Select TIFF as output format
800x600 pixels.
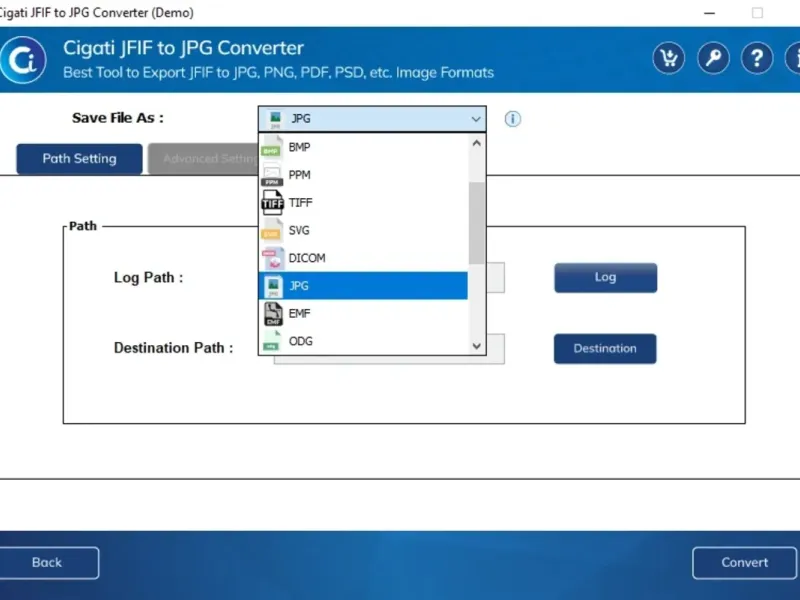click(363, 203)
